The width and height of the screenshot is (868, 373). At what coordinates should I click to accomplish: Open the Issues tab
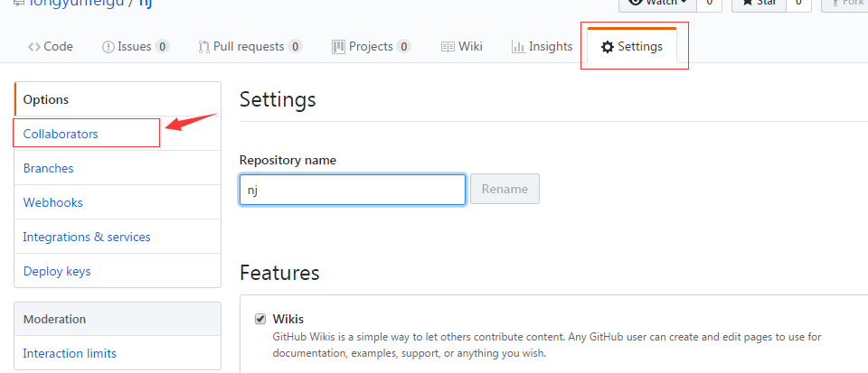coord(136,46)
